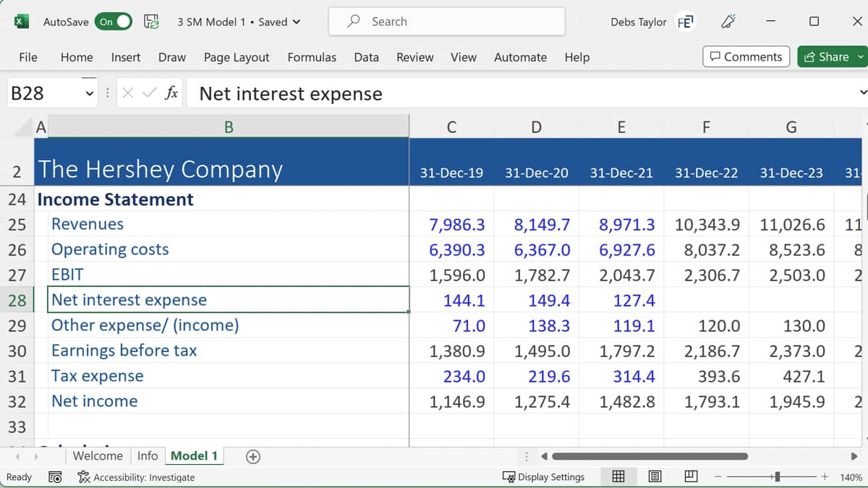Open the View ribbon tab

pos(464,57)
